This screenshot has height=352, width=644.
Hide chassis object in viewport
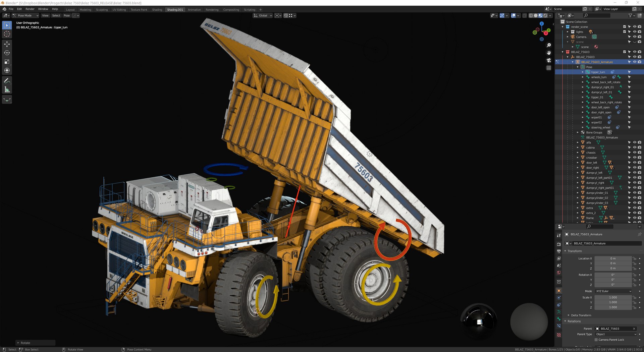[635, 153]
